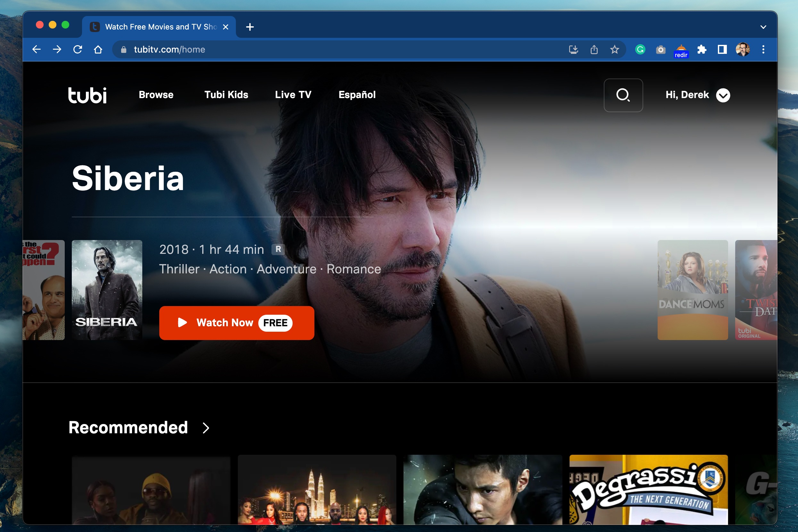Click the Tubi search icon
Image resolution: width=798 pixels, height=532 pixels.
coord(623,95)
